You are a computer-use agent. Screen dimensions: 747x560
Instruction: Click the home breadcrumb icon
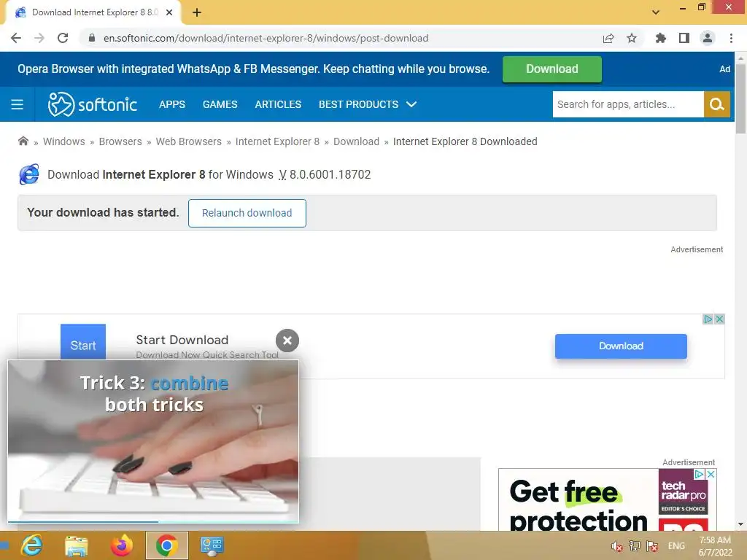[23, 141]
